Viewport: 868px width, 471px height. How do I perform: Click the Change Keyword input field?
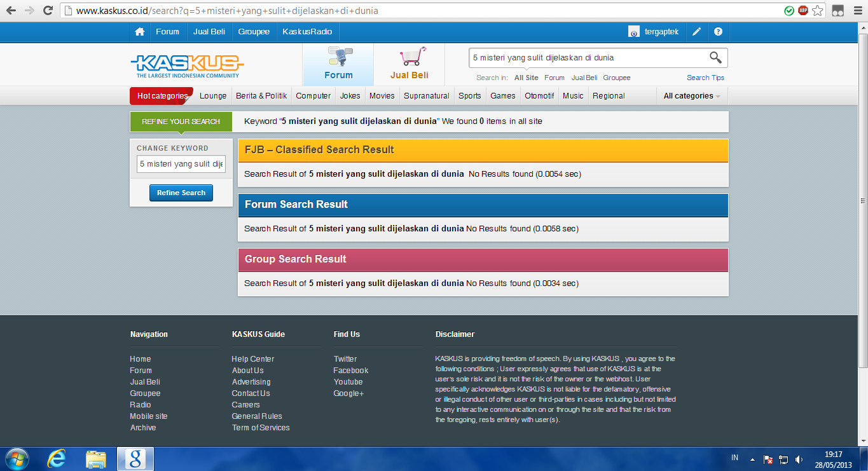coord(181,164)
